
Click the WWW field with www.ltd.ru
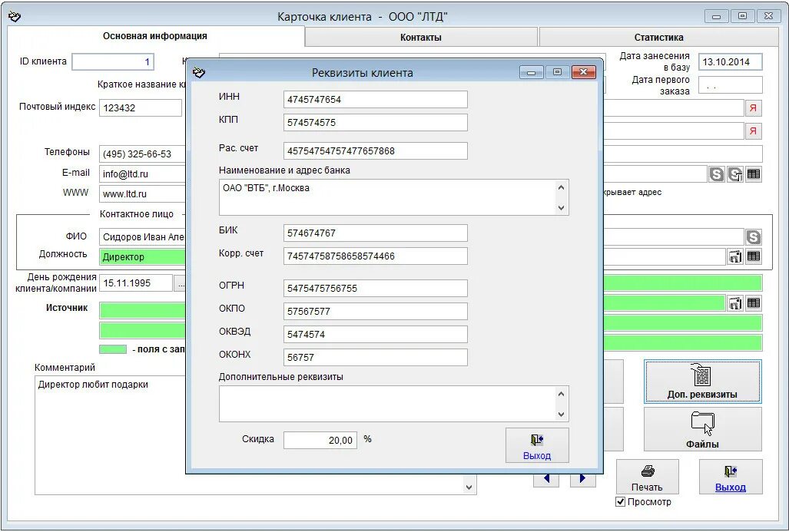tap(143, 193)
